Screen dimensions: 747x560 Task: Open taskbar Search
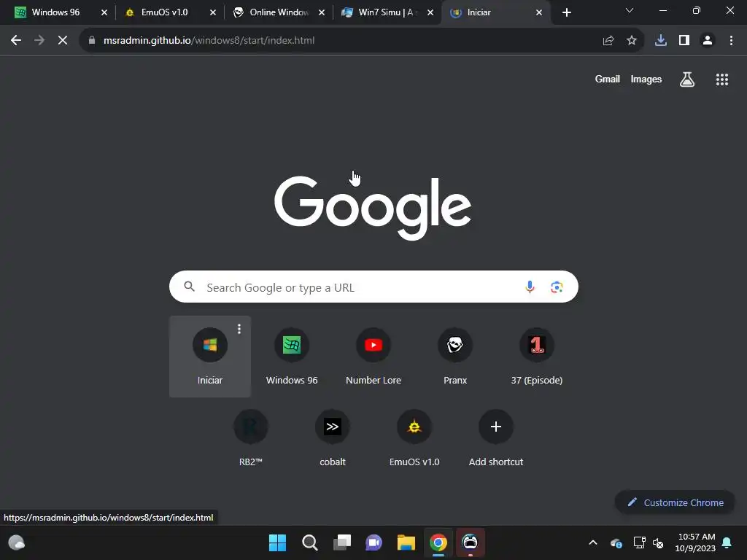309,542
